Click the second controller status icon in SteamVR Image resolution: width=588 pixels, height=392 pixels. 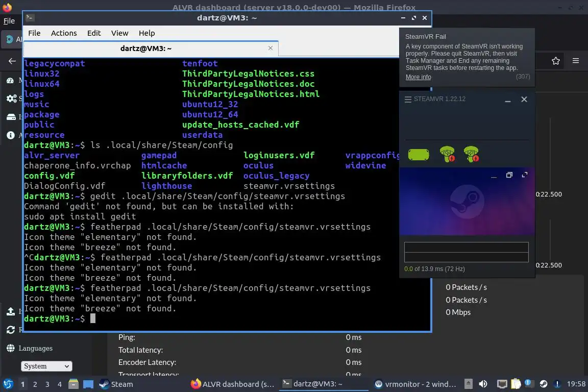pyautogui.click(x=471, y=154)
